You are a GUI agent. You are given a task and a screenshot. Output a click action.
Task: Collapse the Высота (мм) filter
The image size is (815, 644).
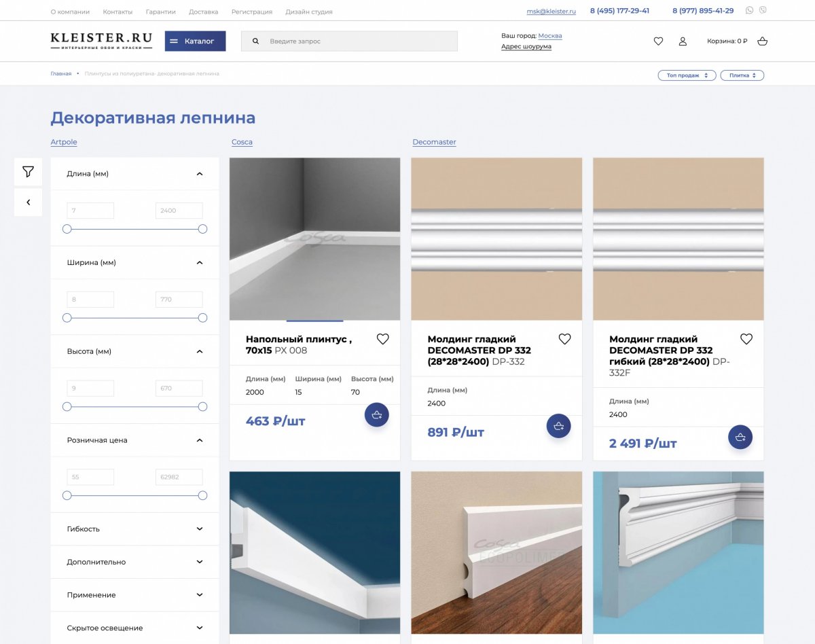200,351
